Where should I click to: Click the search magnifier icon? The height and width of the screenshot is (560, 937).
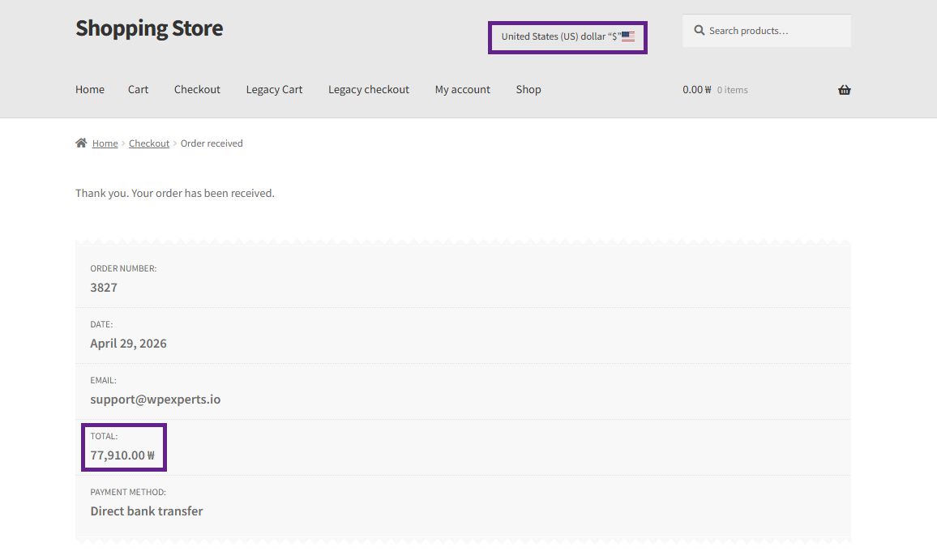pyautogui.click(x=699, y=30)
